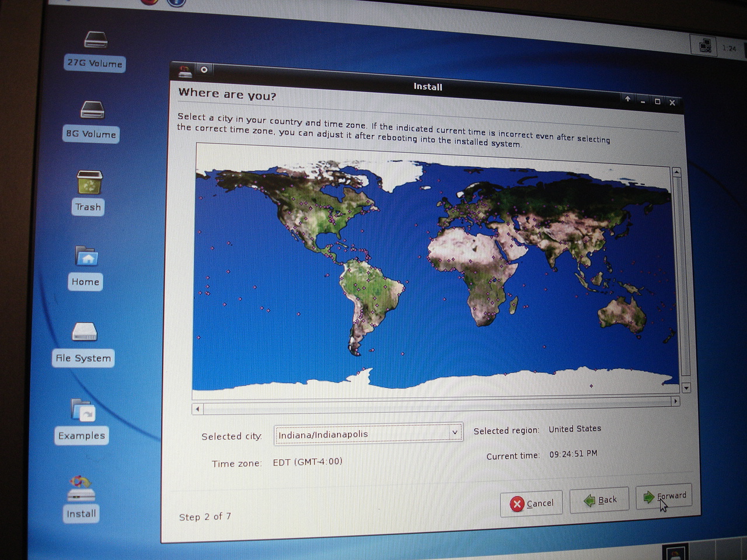Viewport: 747px width, 560px height.
Task: Click Forward to continue installation
Action: click(664, 496)
